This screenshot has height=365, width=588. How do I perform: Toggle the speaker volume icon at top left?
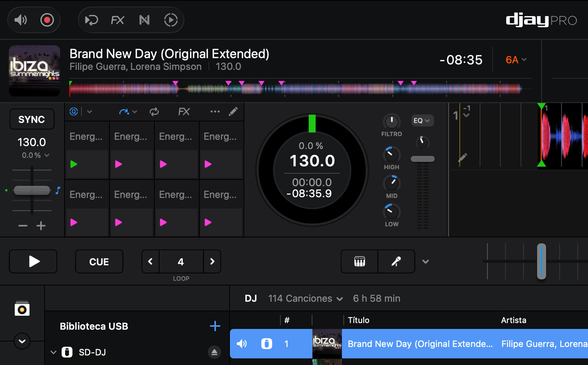tap(21, 20)
